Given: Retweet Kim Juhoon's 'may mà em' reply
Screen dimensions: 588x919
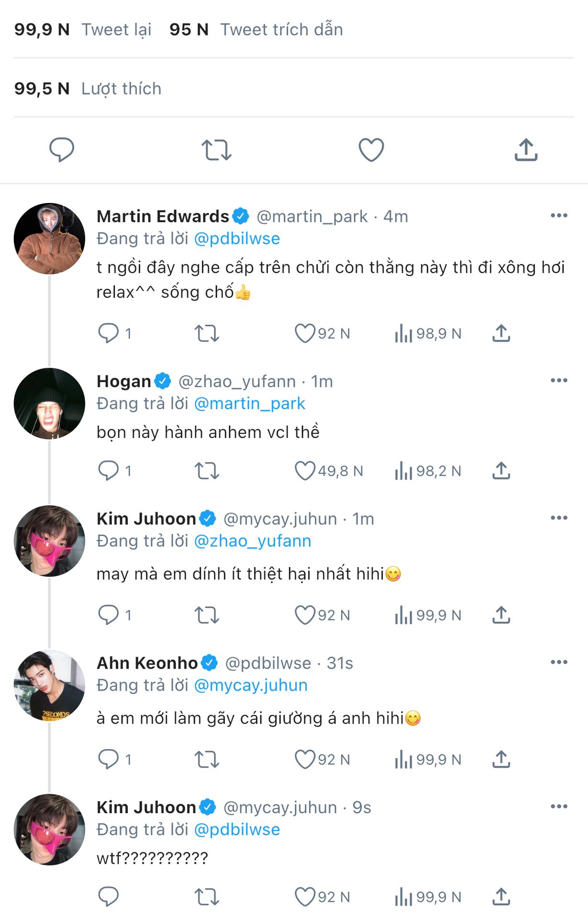Looking at the screenshot, I should [x=207, y=615].
